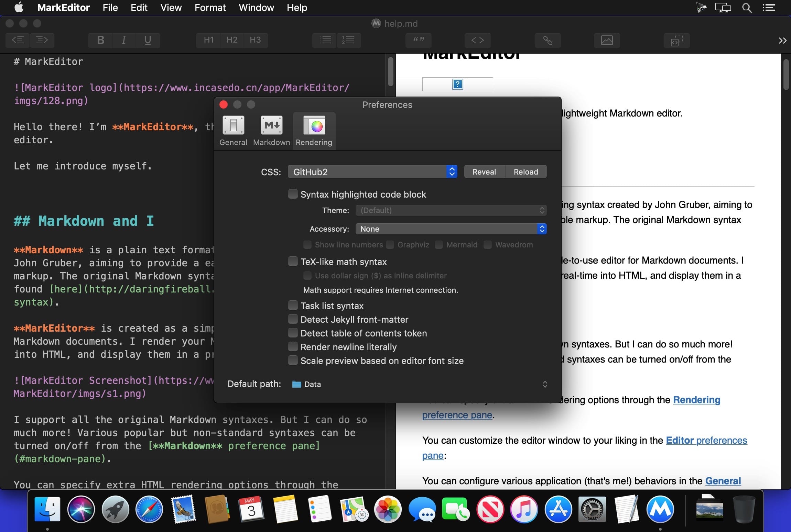Click the Reload button next to CSS
Image resolution: width=791 pixels, height=532 pixels.
tap(526, 172)
